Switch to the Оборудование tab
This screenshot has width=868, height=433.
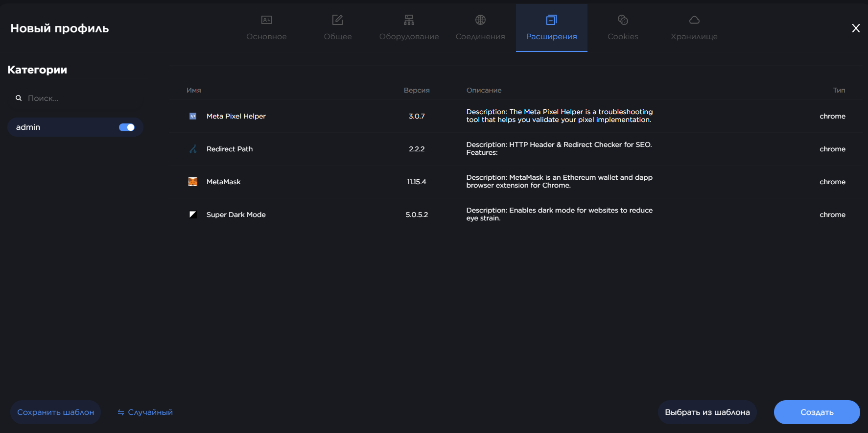pos(409,27)
